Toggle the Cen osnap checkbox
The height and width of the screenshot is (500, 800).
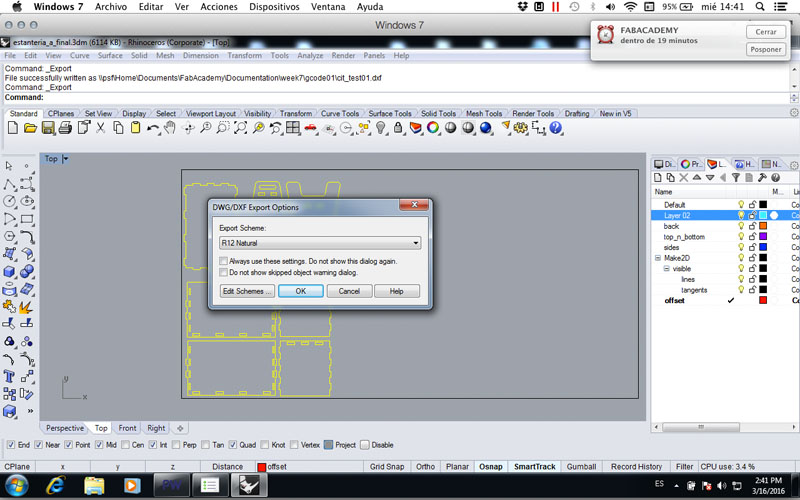click(125, 445)
